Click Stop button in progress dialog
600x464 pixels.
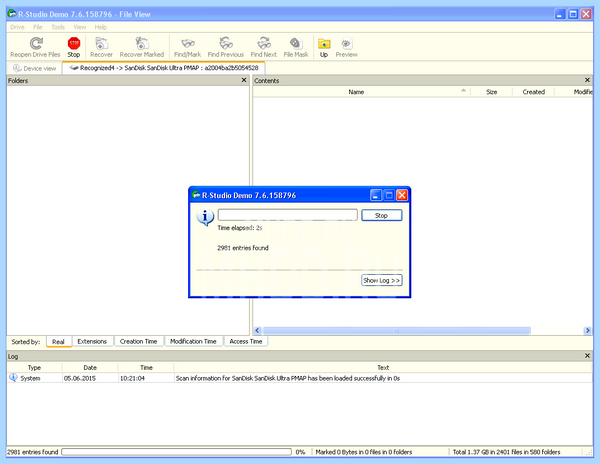click(382, 215)
